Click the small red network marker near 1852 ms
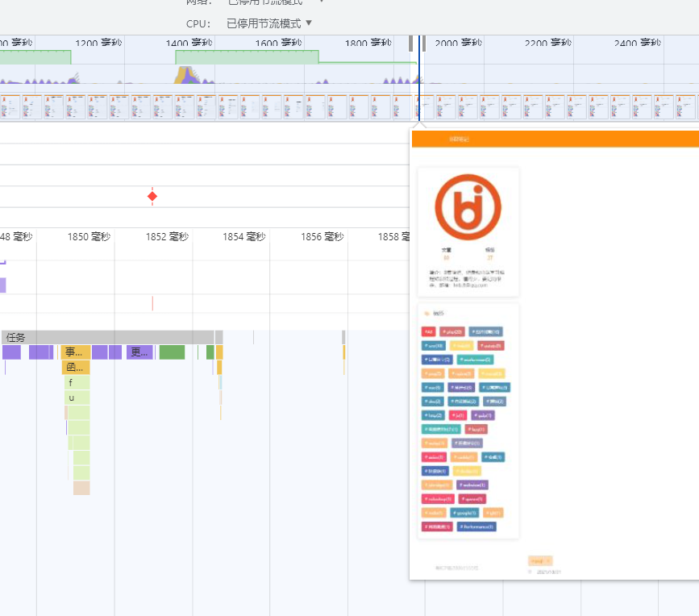Image resolution: width=699 pixels, height=616 pixels. (152, 303)
